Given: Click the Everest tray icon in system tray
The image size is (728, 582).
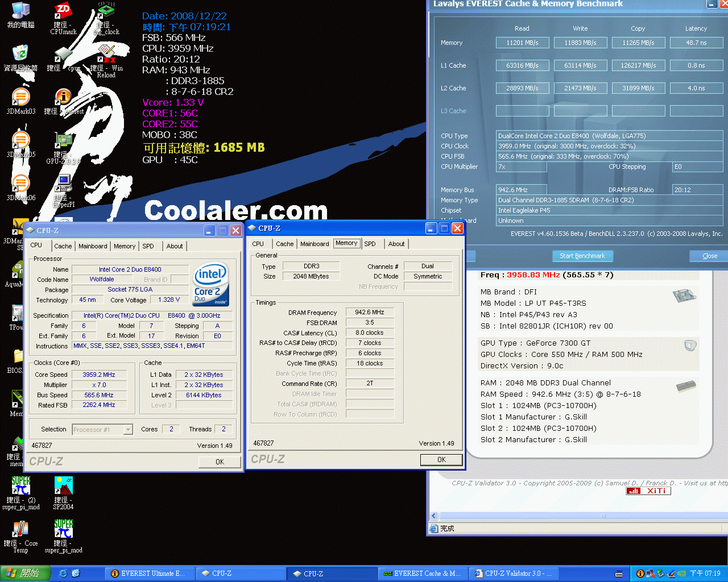Looking at the screenshot, I should (x=640, y=573).
